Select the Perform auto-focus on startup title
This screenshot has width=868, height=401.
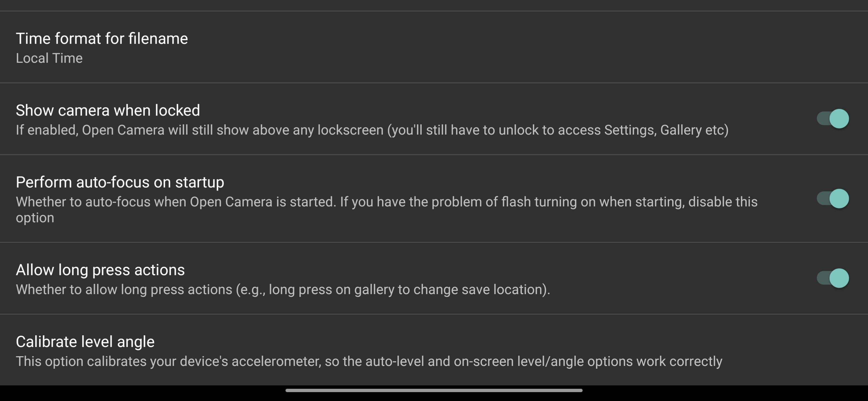tap(120, 182)
